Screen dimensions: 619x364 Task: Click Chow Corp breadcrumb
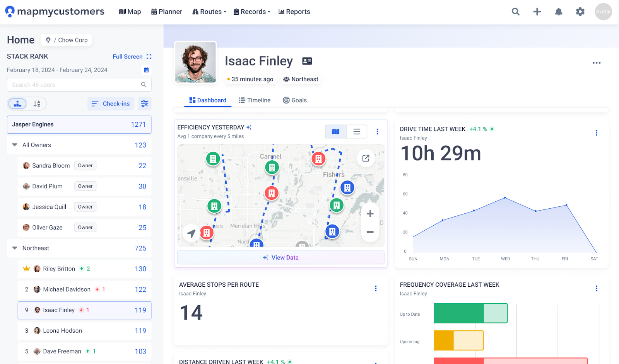(x=73, y=40)
